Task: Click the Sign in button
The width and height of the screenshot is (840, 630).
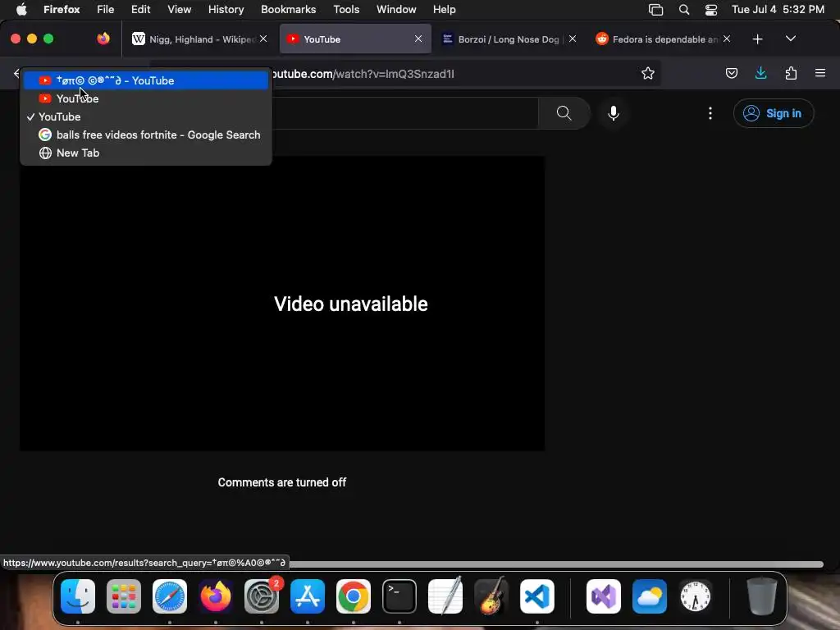Action: click(x=773, y=113)
